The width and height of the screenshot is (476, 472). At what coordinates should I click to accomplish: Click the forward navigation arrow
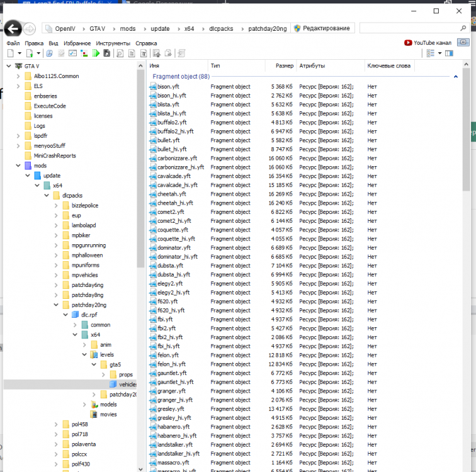[x=30, y=29]
